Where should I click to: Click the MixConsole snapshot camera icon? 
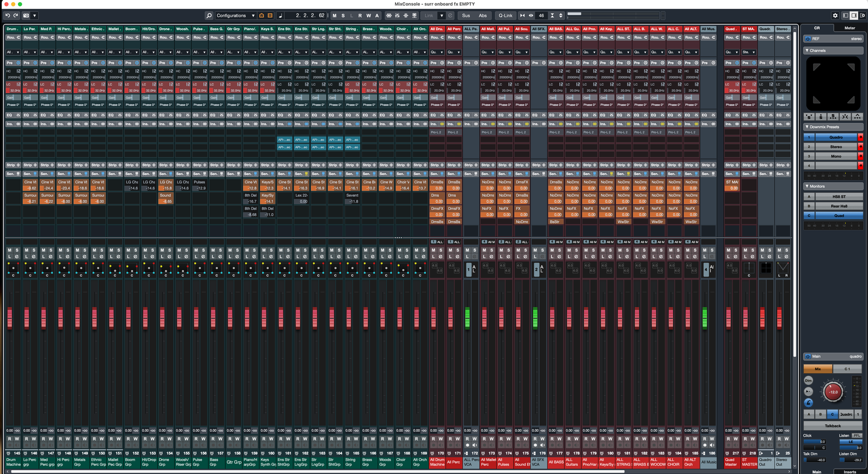click(26, 16)
